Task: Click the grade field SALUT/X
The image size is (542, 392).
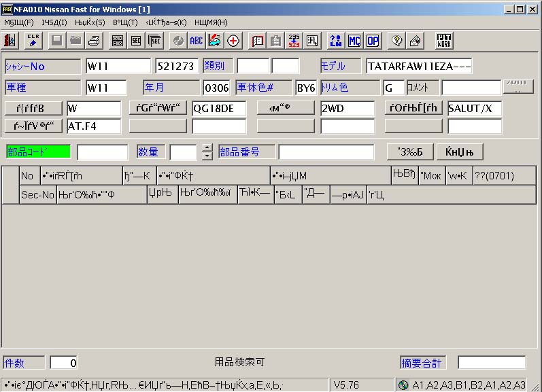Action: 475,108
